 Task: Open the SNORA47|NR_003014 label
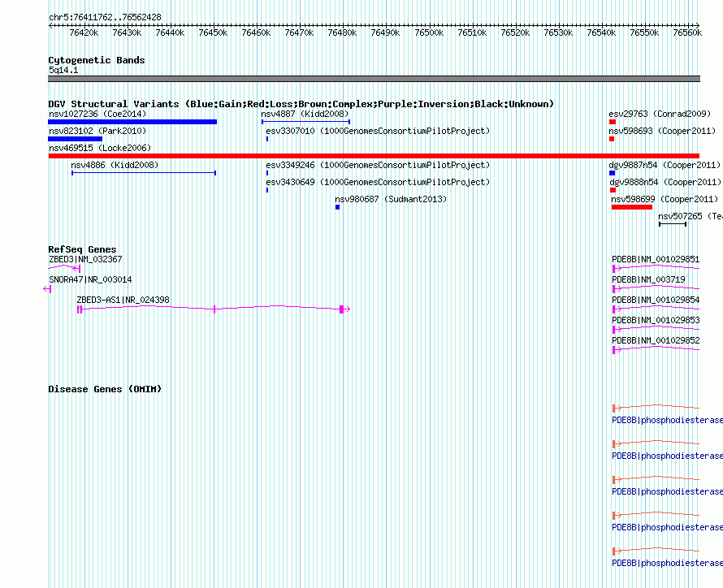click(x=90, y=279)
